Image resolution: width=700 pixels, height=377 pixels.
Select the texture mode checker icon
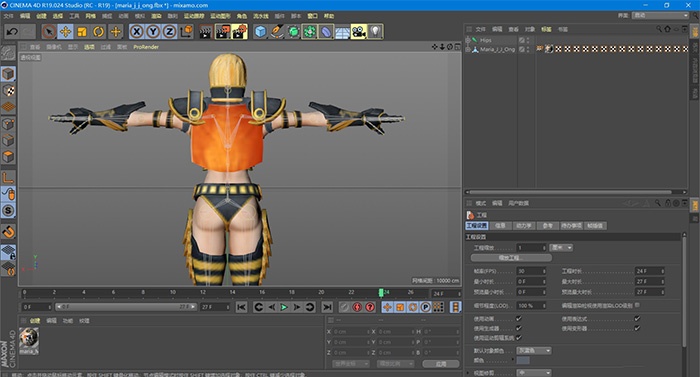[8, 91]
